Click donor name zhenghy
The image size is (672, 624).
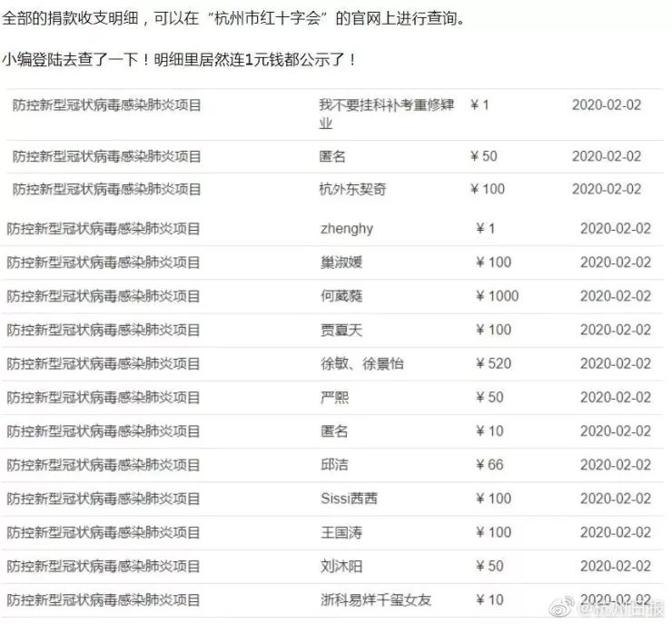pos(347,228)
